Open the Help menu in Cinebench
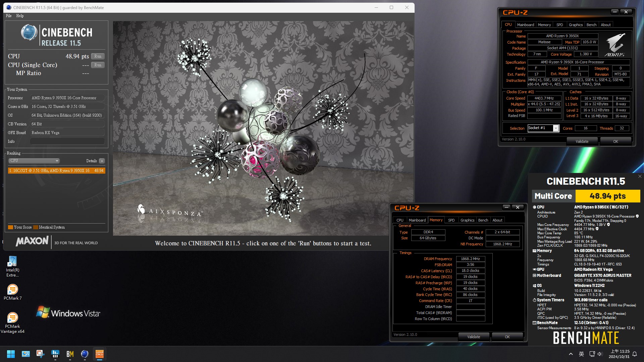This screenshot has height=362, width=644. point(20,16)
